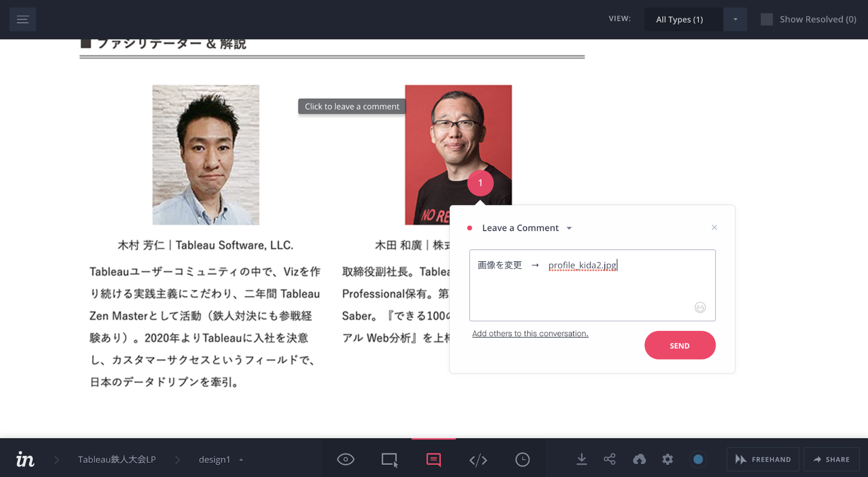Expand the All Types view dropdown arrow

[735, 20]
